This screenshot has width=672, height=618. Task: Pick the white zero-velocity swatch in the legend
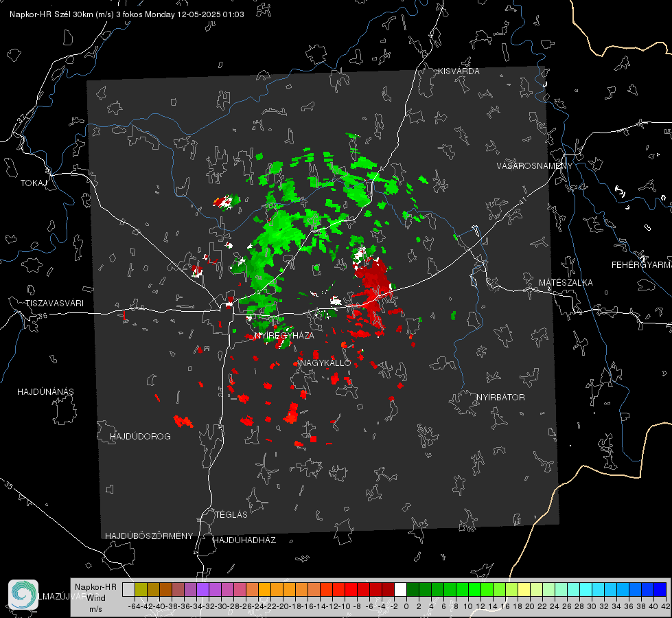[400, 589]
